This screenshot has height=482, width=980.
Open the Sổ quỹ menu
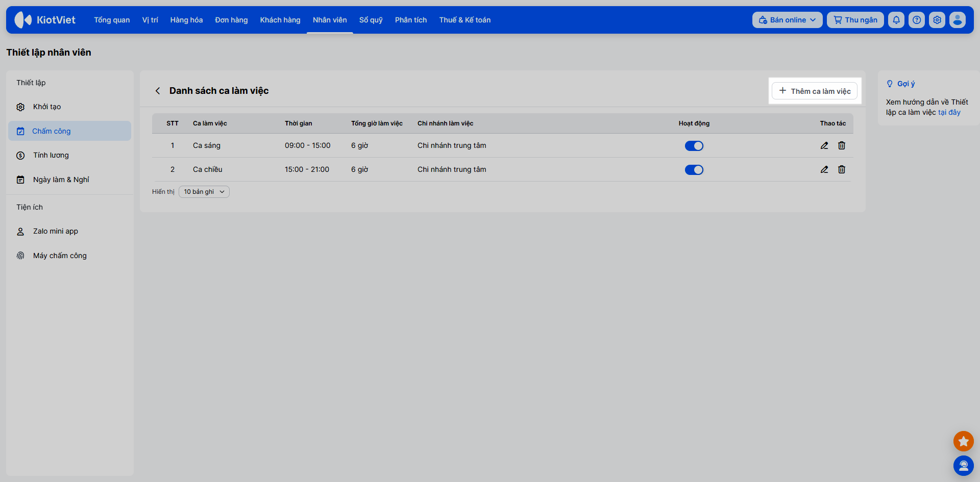[371, 20]
